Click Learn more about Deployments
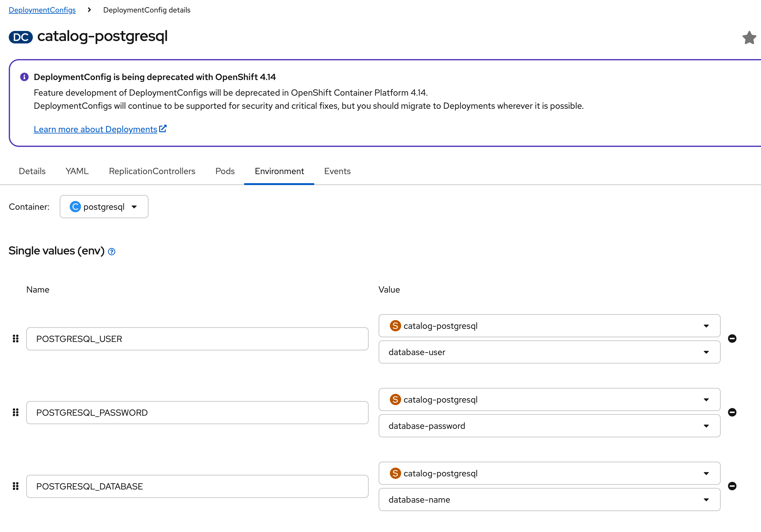Image resolution: width=761 pixels, height=532 pixels. [x=95, y=129]
